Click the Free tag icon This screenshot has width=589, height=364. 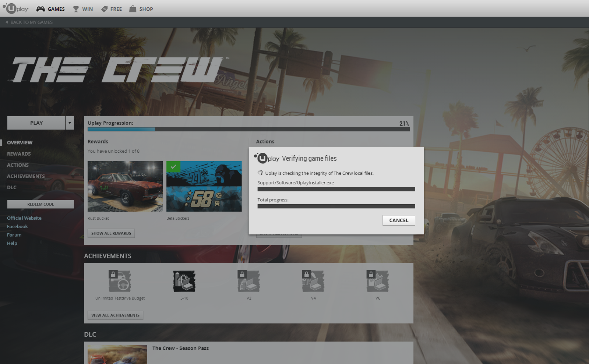(105, 9)
